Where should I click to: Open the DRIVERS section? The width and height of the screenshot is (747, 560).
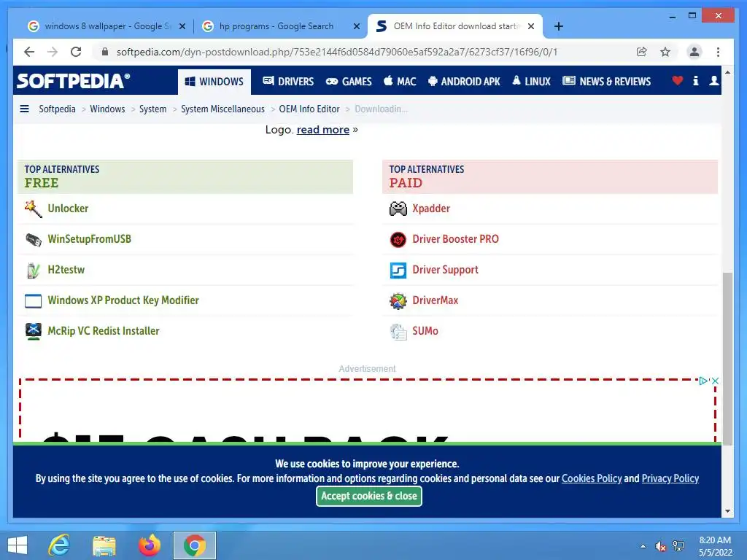[x=288, y=82]
